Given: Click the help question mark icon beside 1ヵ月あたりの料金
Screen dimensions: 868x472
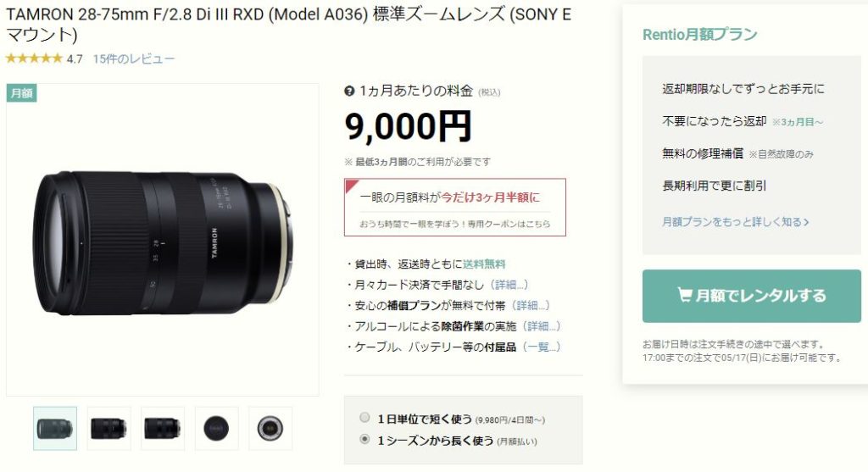Looking at the screenshot, I should (x=349, y=91).
